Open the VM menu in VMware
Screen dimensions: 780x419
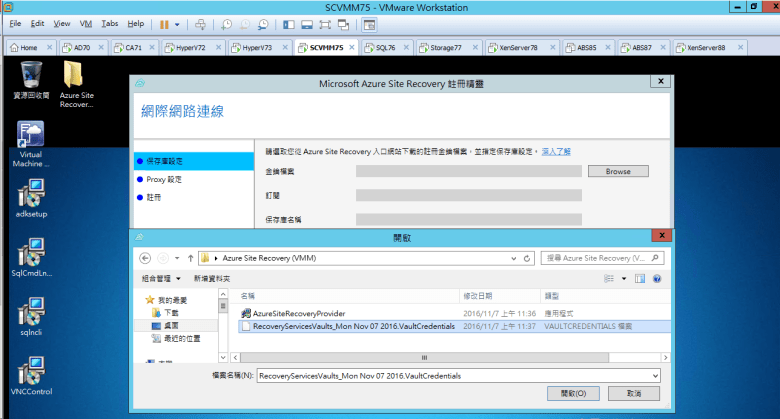pos(85,23)
